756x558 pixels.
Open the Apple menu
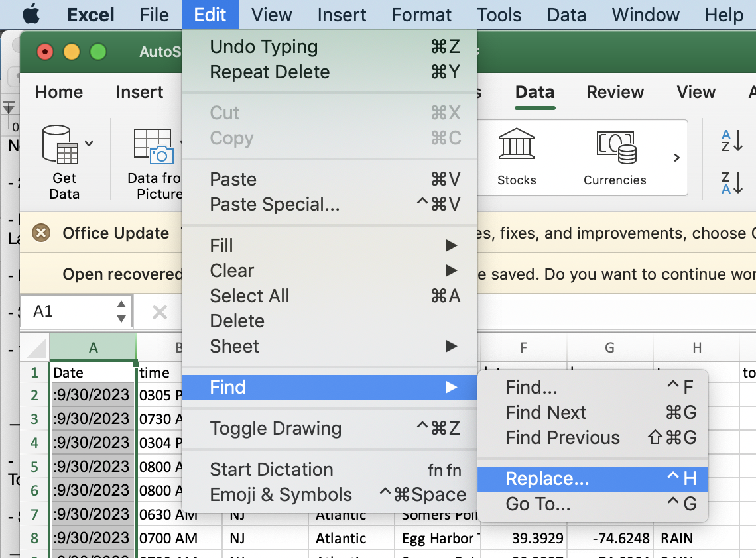click(x=31, y=15)
